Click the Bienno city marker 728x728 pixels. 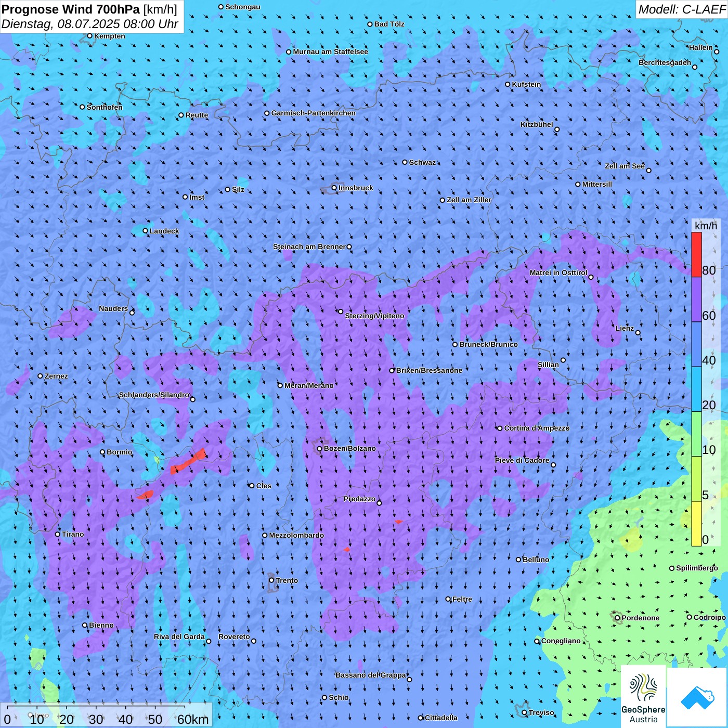[x=85, y=626]
